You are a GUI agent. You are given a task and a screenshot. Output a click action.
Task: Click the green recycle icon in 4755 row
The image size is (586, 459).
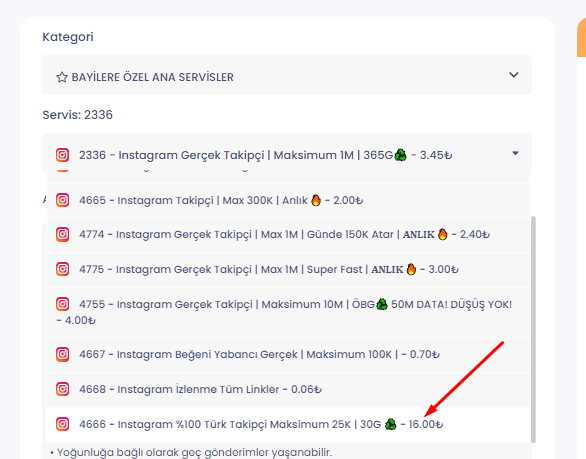[x=382, y=304]
